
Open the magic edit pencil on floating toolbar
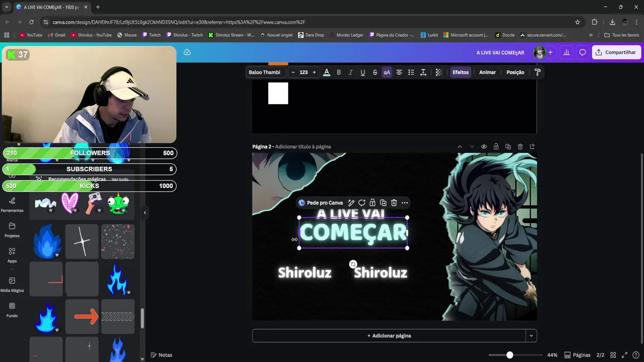click(x=351, y=203)
